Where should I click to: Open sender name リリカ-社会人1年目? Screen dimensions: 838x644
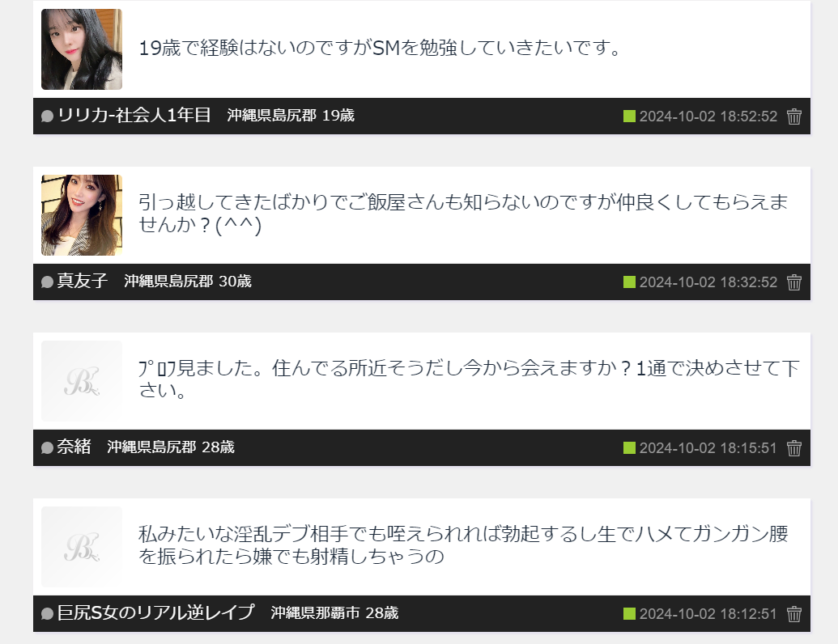(134, 116)
